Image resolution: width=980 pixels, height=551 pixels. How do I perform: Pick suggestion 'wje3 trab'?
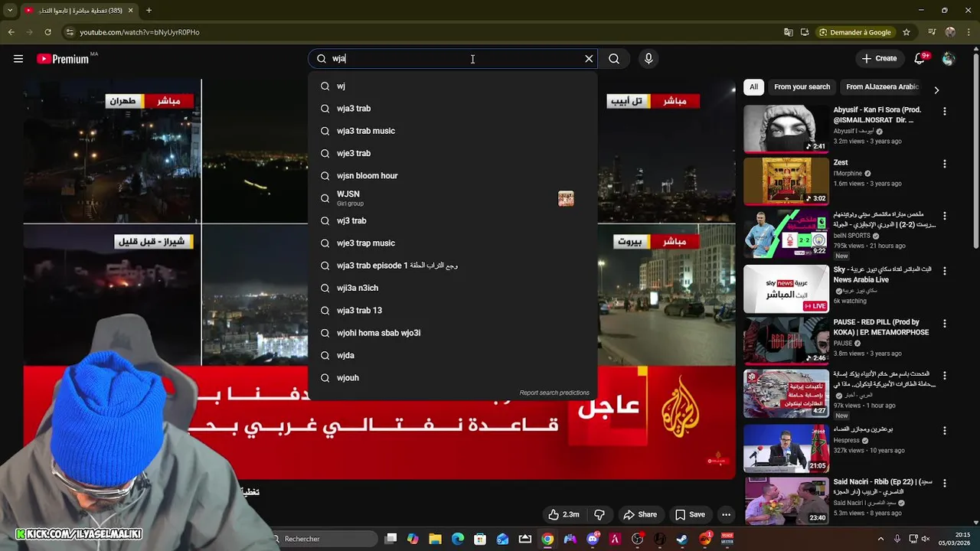[x=452, y=153]
